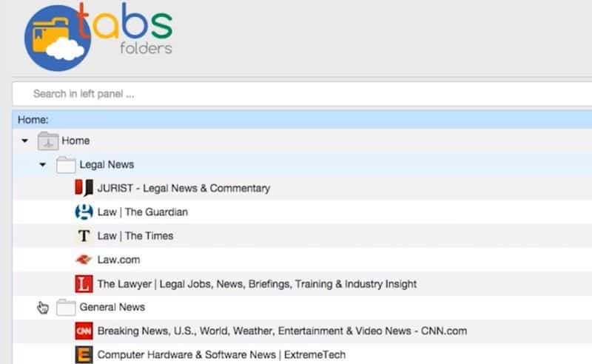Click the 'tabs folders' logo text

(x=124, y=29)
